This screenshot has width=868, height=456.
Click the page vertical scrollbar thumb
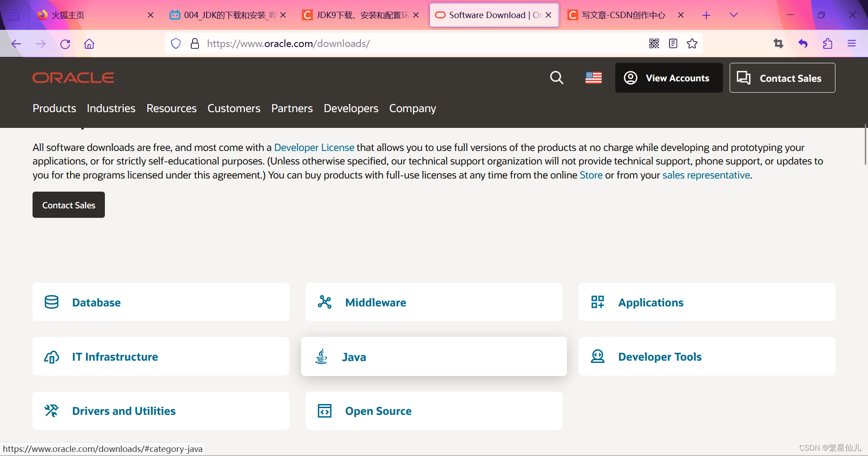point(865,145)
